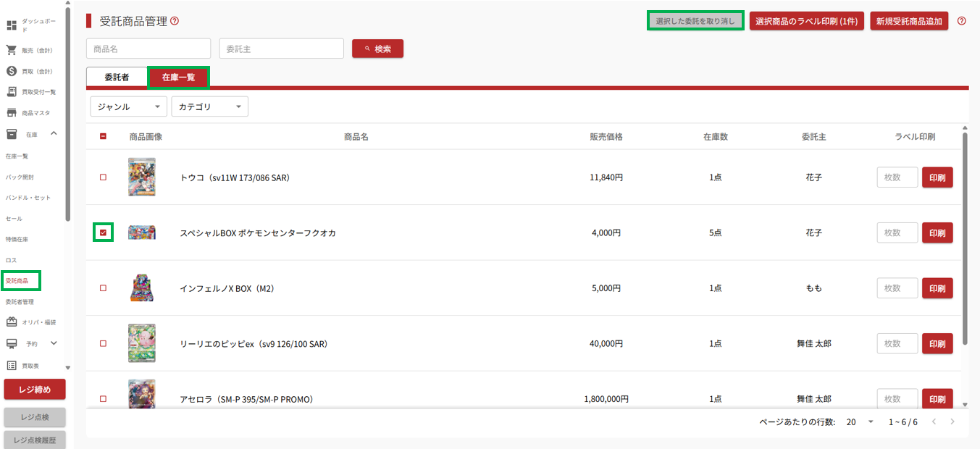Click the help icon beside page title

175,21
